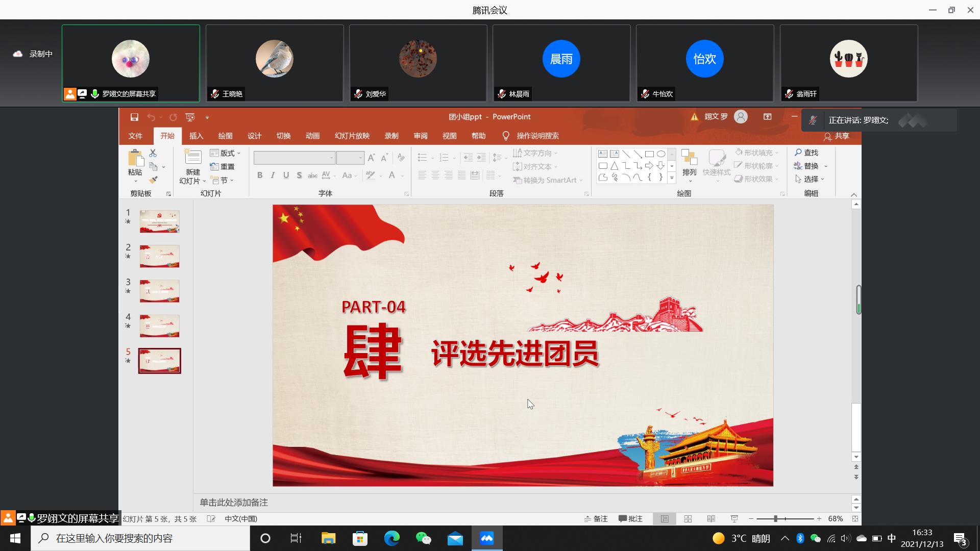
Task: Click the Tell Me search (操作说明搜索) box
Action: tap(531, 136)
